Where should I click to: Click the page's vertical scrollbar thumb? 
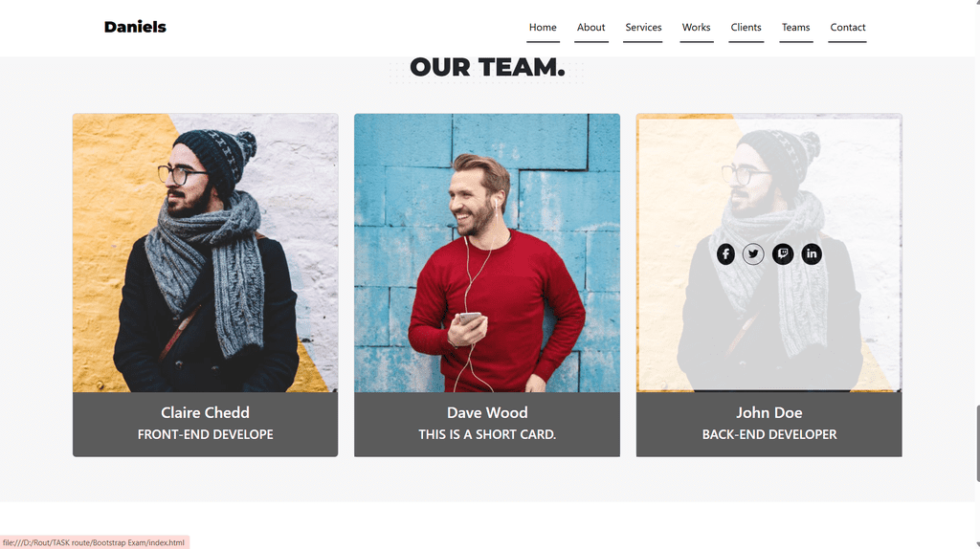click(976, 444)
